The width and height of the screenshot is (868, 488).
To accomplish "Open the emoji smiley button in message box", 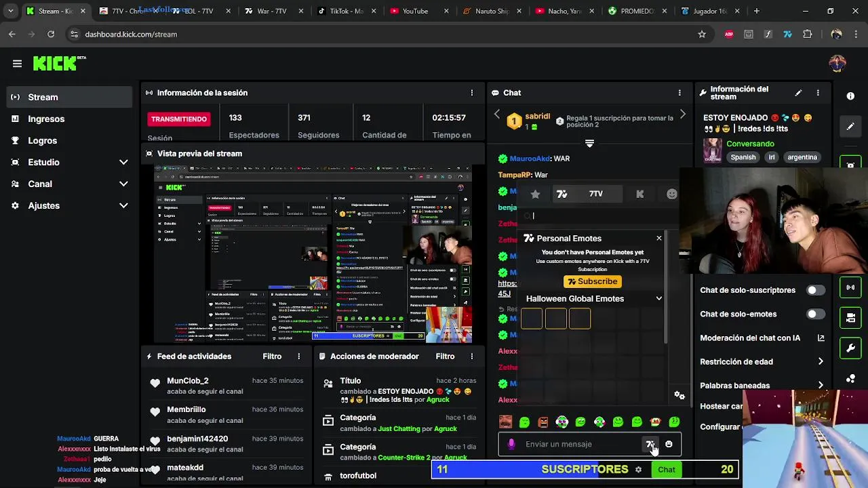I will click(669, 444).
